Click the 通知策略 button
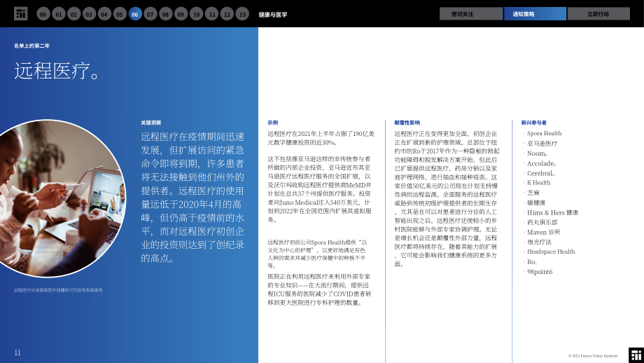Viewport: 644px width, 363px height. [535, 13]
